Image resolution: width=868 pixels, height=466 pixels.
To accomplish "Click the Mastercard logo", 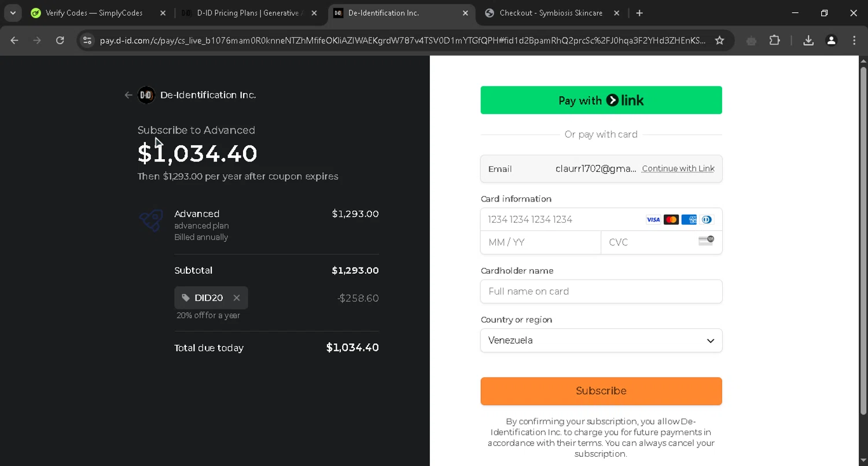I will [671, 219].
